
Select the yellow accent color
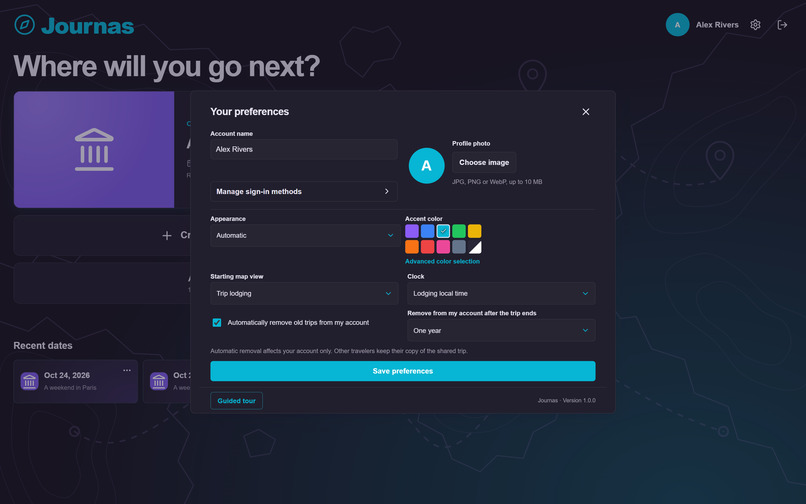point(474,231)
